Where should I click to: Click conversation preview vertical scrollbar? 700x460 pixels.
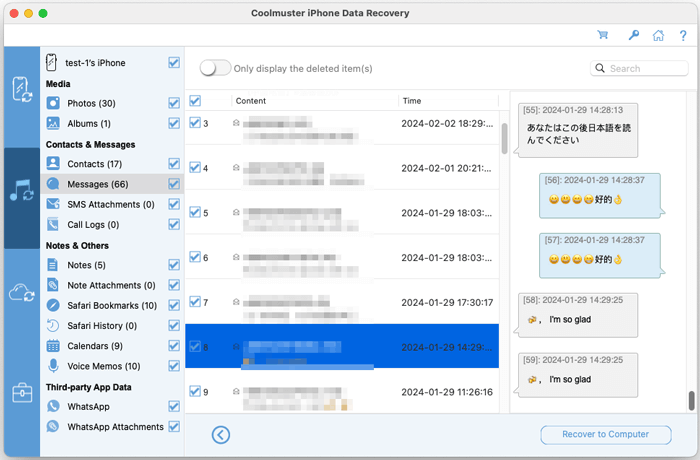(x=691, y=400)
